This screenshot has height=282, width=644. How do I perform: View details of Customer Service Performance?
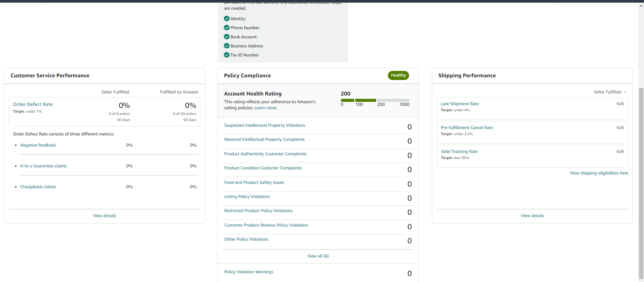click(x=105, y=215)
